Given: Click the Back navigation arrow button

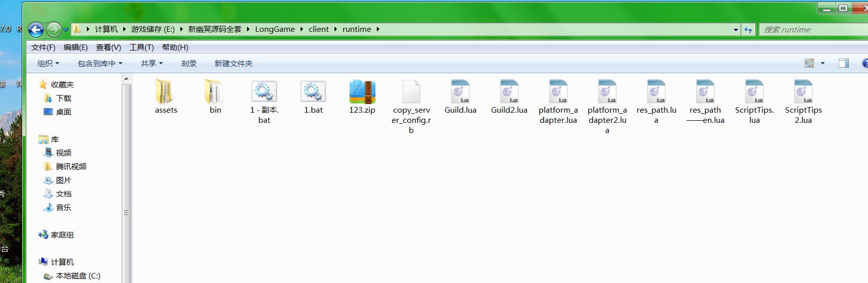Looking at the screenshot, I should click(36, 30).
